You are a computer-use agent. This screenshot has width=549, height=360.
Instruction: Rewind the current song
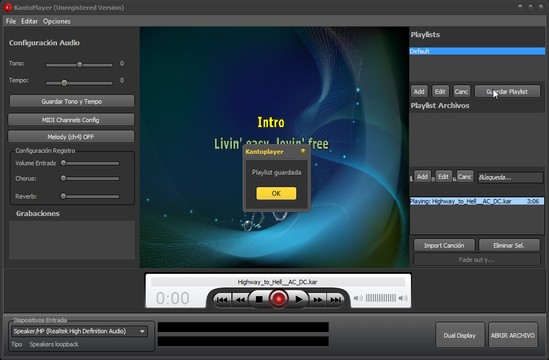point(240,299)
